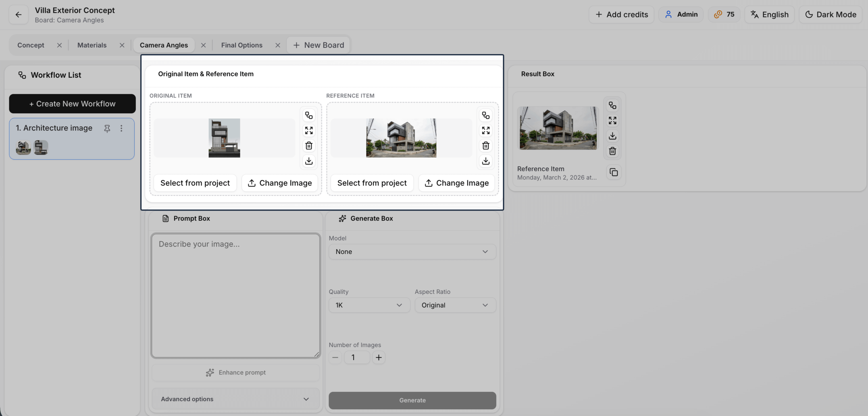The height and width of the screenshot is (416, 868).
Task: Expand the reference item image fullscreen
Action: (485, 131)
